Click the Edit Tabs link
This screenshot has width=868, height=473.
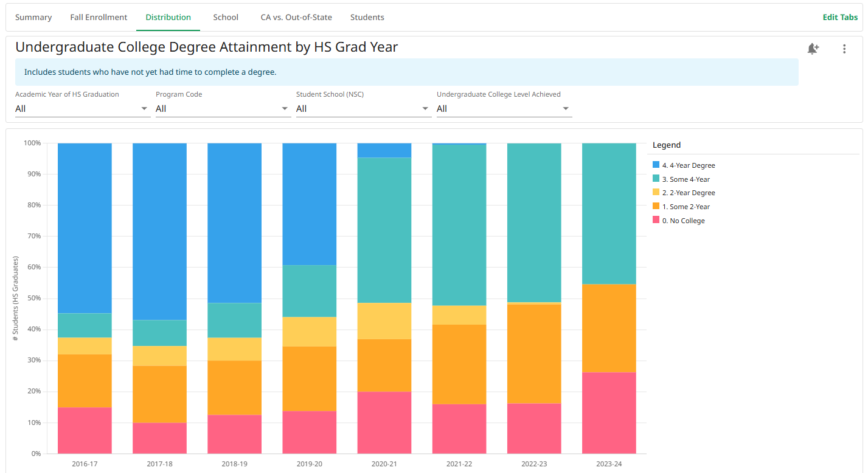click(x=840, y=17)
